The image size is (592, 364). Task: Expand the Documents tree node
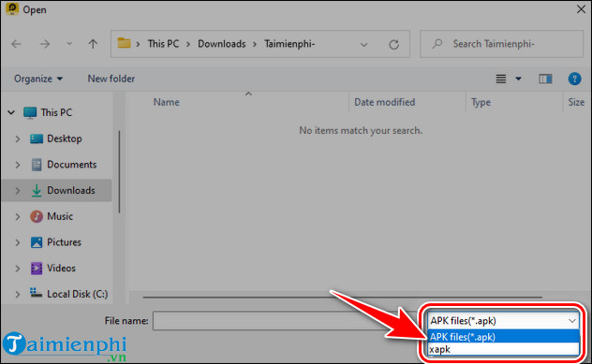(18, 165)
